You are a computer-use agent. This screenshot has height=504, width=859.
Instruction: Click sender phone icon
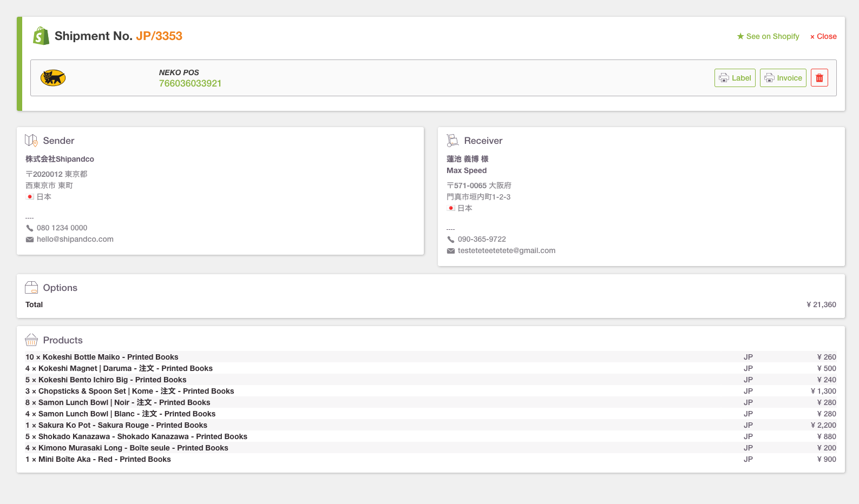[30, 228]
